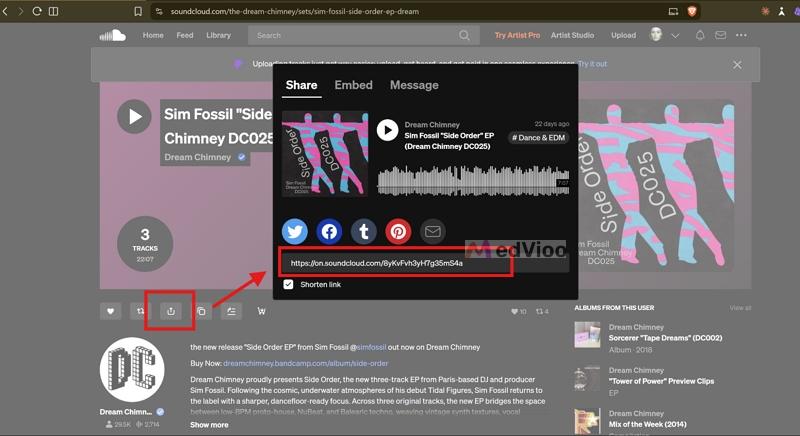Share to Twitter
Viewport: 800px width, 436px height.
pyautogui.click(x=295, y=232)
